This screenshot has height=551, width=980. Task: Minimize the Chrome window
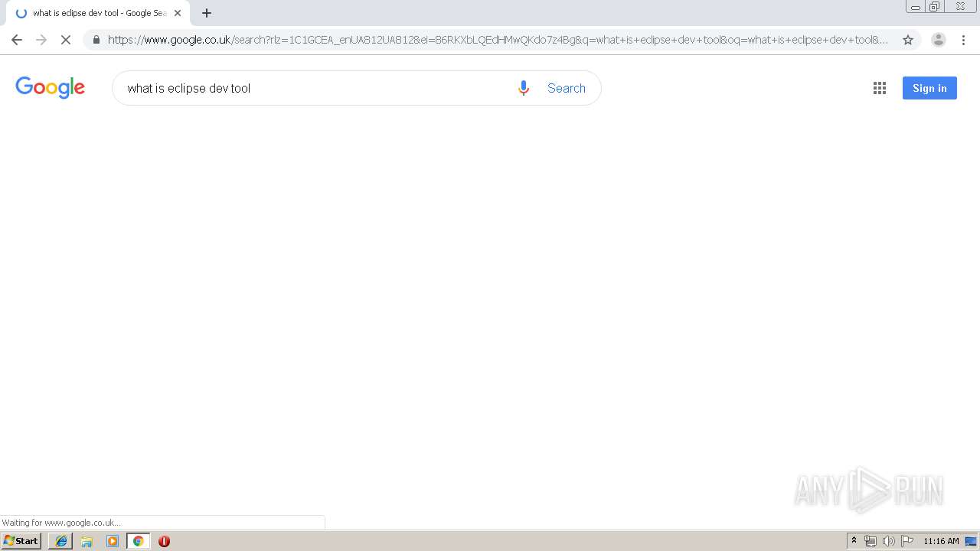916,7
